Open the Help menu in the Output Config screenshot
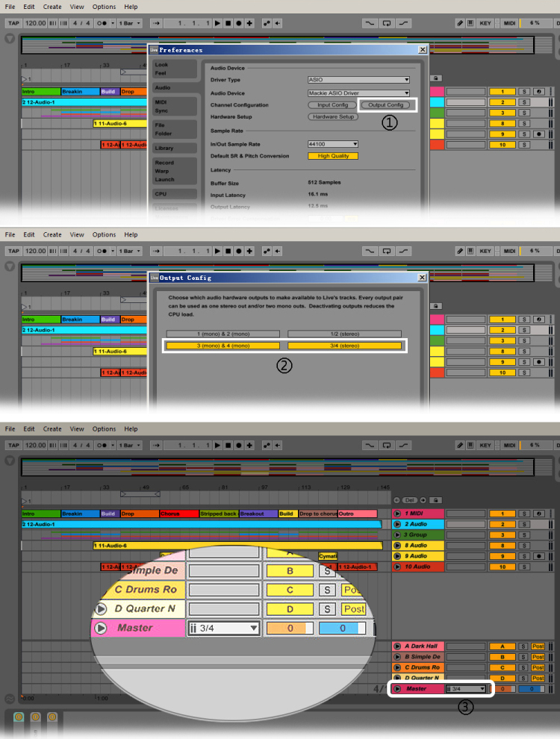Viewport: 560px width, 739px height. coord(131,234)
